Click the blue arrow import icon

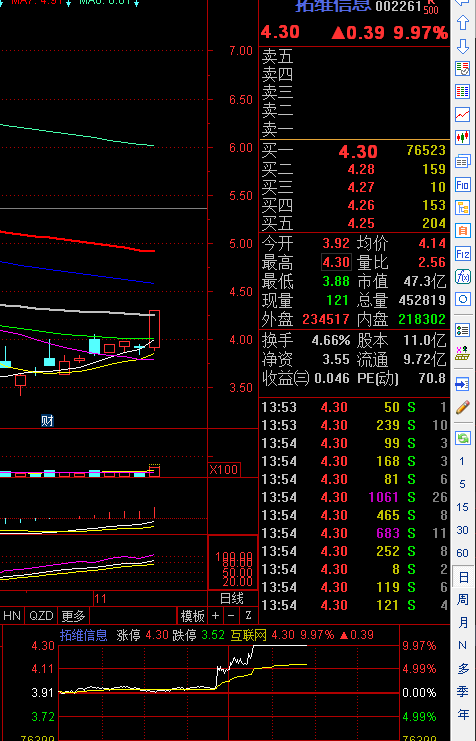coord(463,384)
